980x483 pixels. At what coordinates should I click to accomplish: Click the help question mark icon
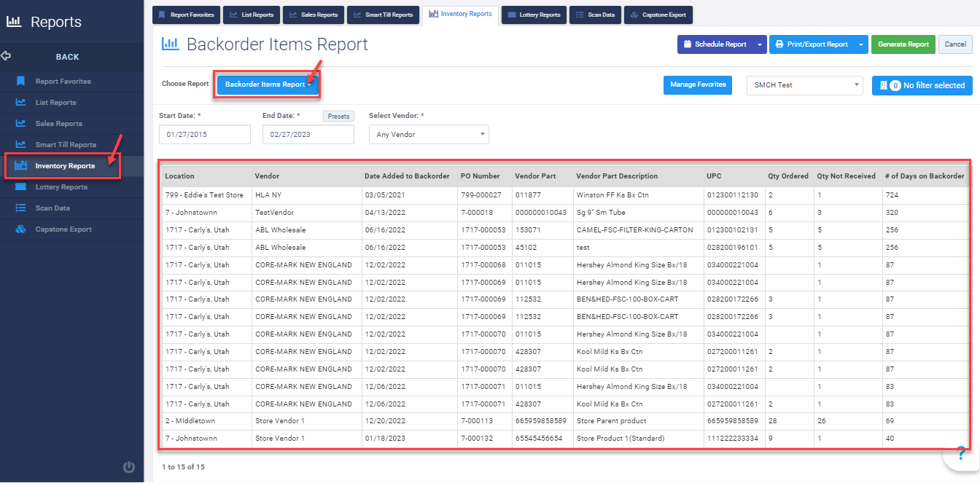tap(962, 453)
